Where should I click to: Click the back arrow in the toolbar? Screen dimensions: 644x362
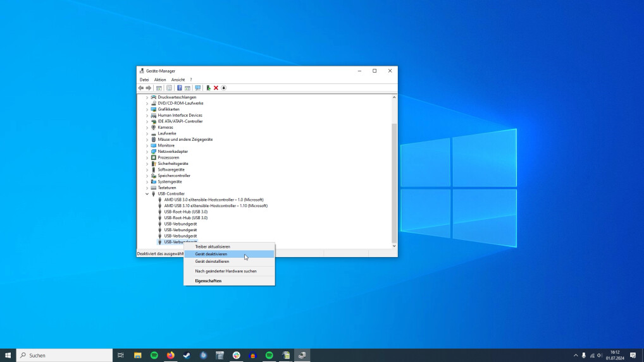click(x=141, y=88)
